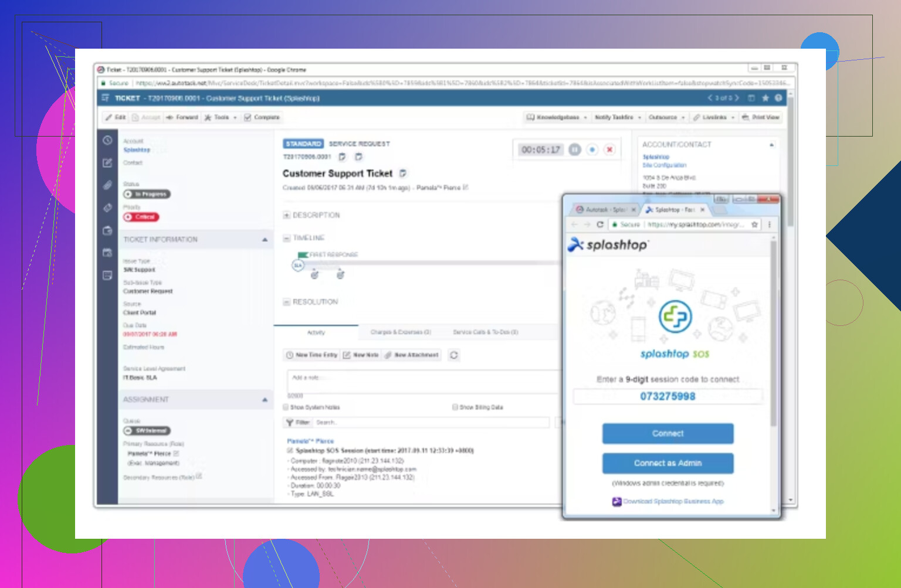Open the Notify Taskfire dropdown
The image size is (901, 588).
pos(618,117)
